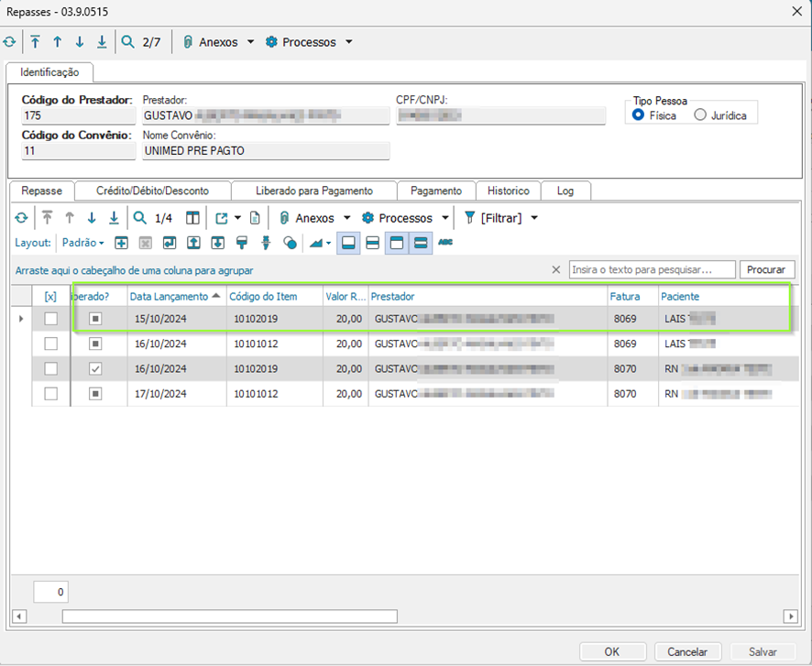Check the [x] box for 15/10/2024 row

pyautogui.click(x=50, y=319)
